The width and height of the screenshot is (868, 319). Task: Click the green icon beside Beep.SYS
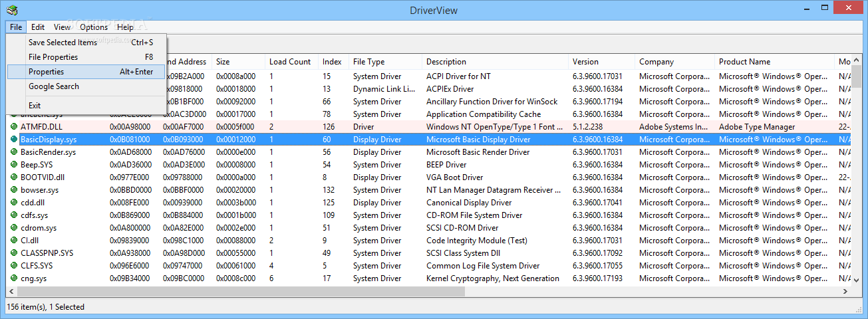[14, 165]
